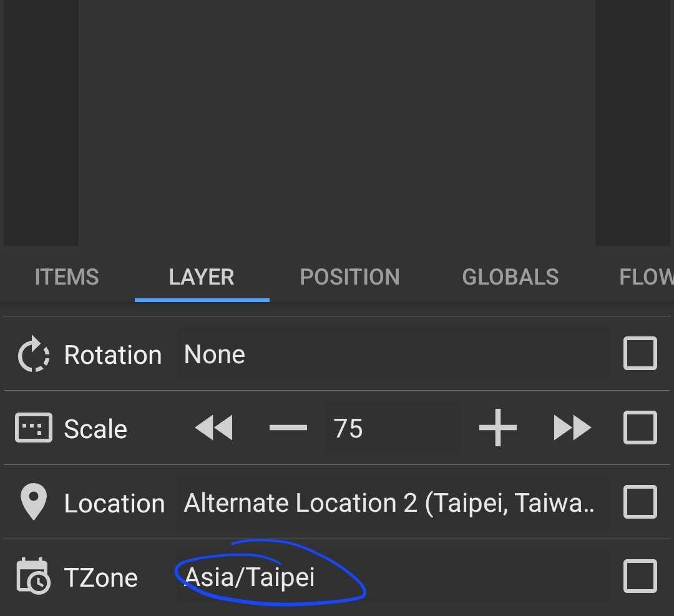Increase scale by large step (double right arrows)
674x616 pixels.
click(x=572, y=428)
